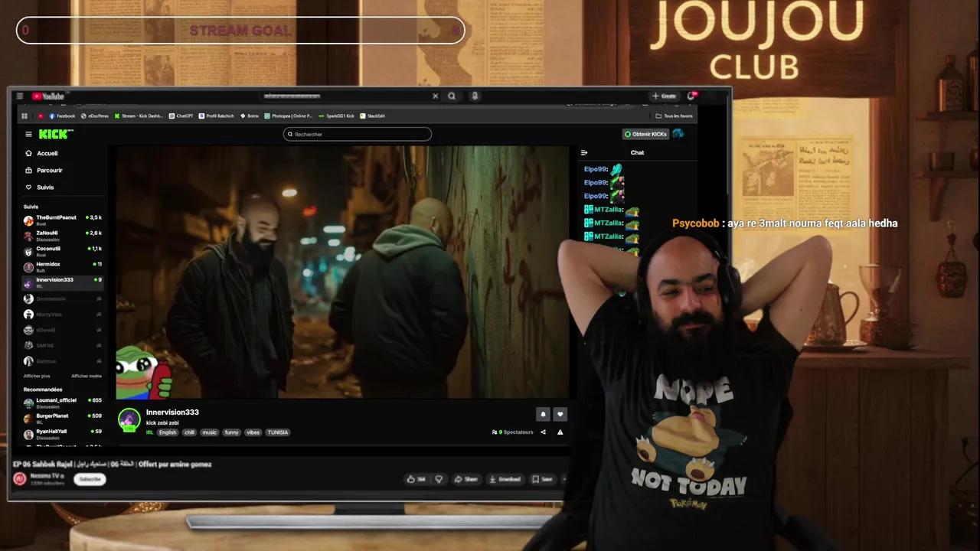Select the chill tag

(189, 432)
